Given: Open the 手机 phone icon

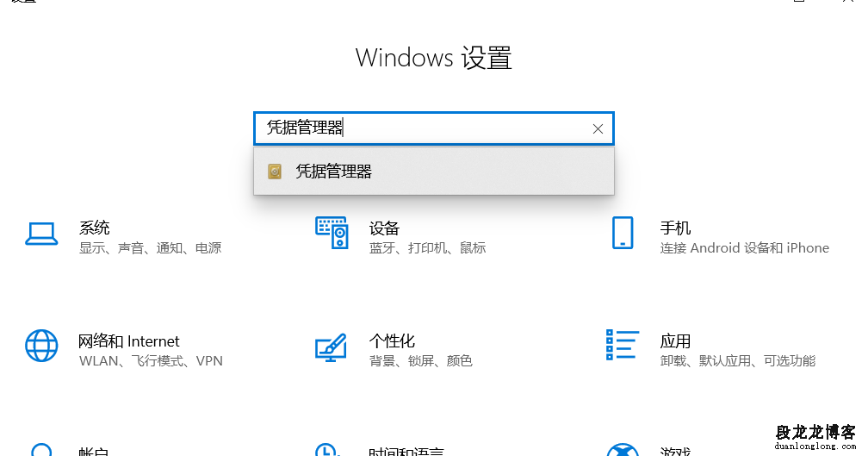Looking at the screenshot, I should click(623, 233).
